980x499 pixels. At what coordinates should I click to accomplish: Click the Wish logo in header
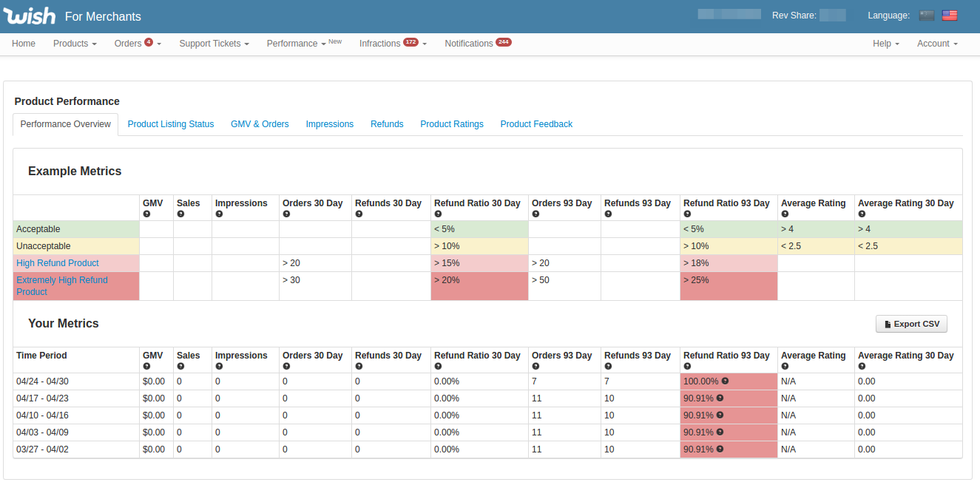(30, 16)
